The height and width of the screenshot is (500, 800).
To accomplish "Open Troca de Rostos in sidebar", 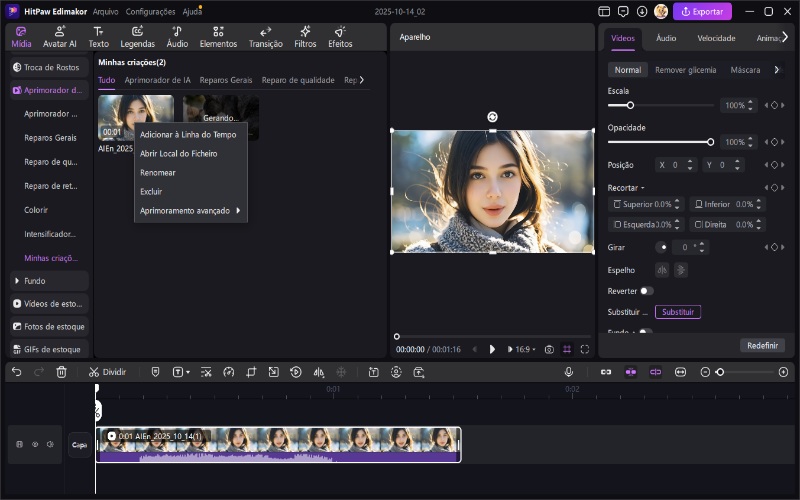I will (x=49, y=67).
